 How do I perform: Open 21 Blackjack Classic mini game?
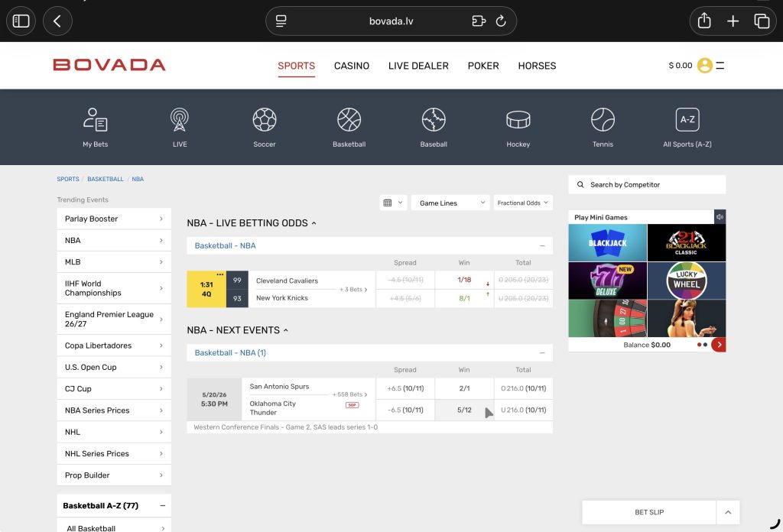point(687,242)
